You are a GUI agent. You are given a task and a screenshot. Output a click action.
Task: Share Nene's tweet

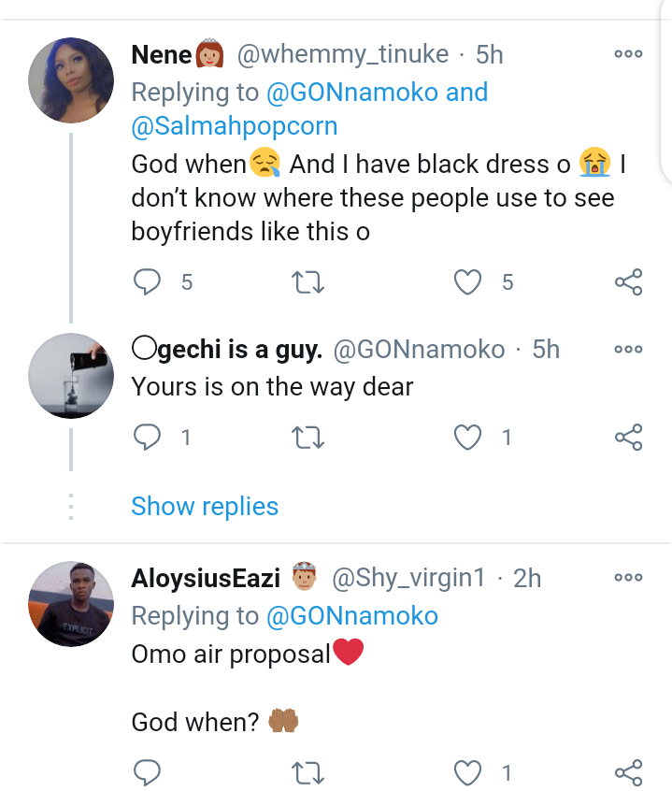(x=628, y=281)
